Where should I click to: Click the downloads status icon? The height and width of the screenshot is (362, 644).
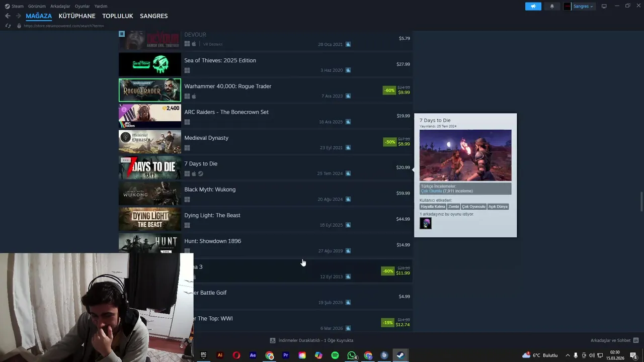[x=273, y=340]
